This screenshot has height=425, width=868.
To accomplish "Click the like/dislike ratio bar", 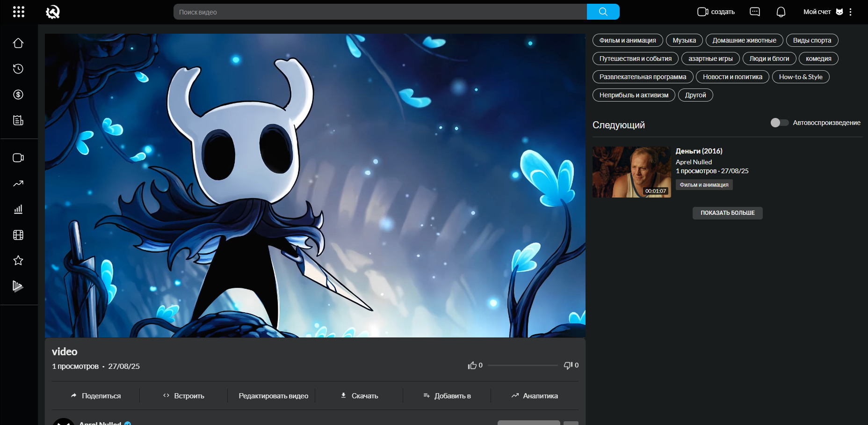I will (523, 365).
